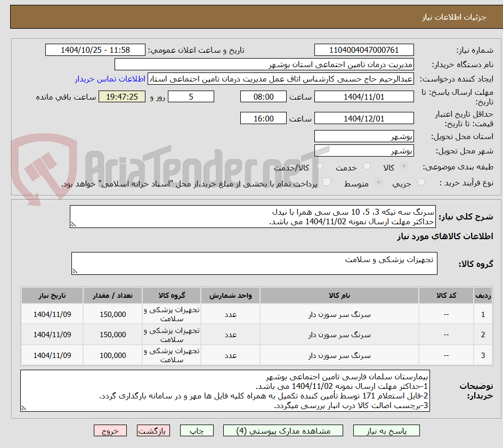Click date 1404/11/09 in row 3

point(52,355)
